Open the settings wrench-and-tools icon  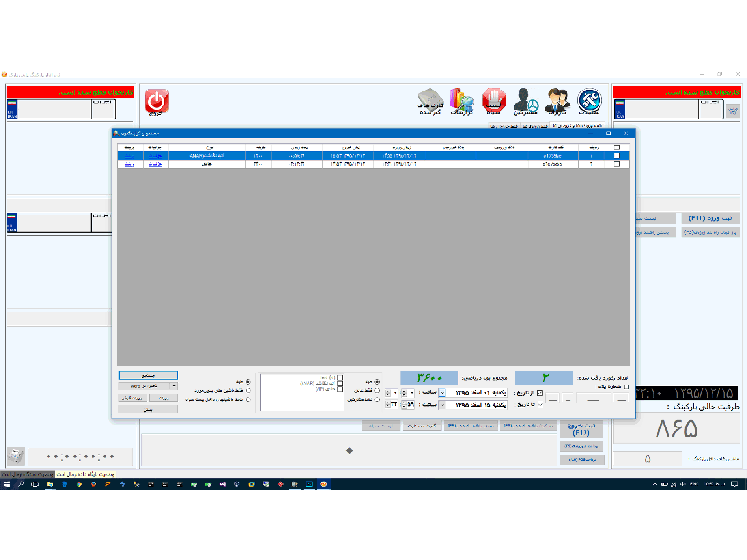tap(589, 101)
